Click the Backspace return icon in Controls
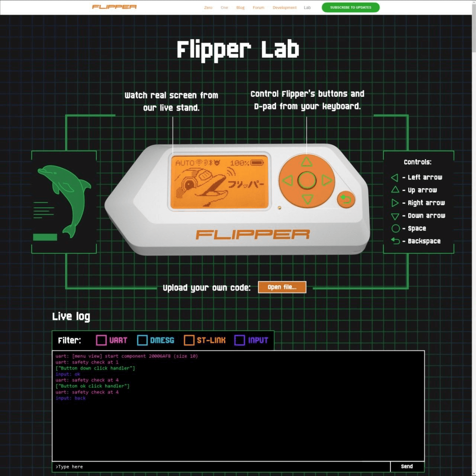The height and width of the screenshot is (476, 476). coord(395,241)
